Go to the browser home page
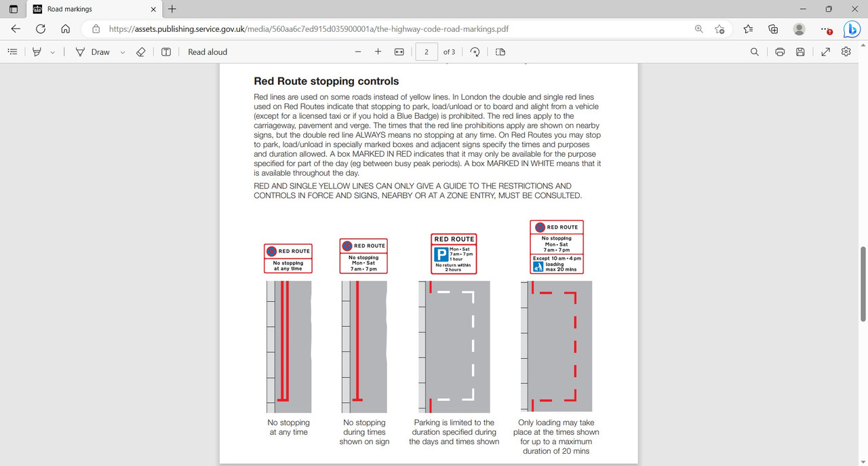The width and height of the screenshot is (868, 466). click(65, 29)
